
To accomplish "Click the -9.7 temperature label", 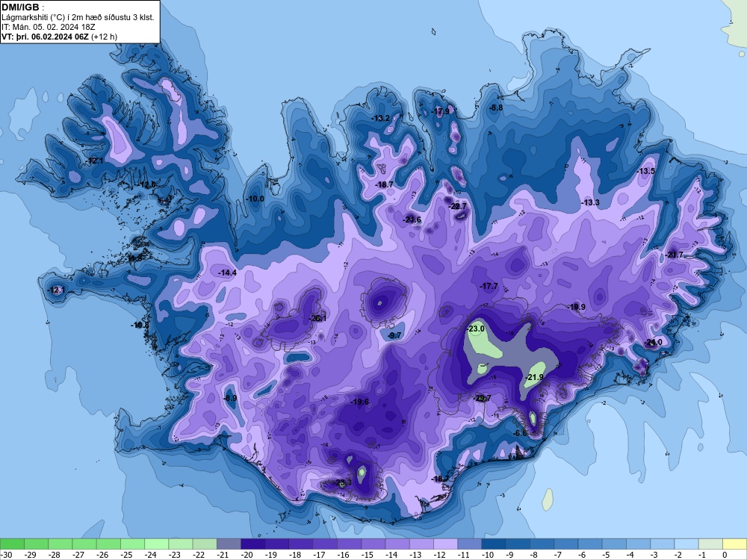I will click(x=394, y=335).
